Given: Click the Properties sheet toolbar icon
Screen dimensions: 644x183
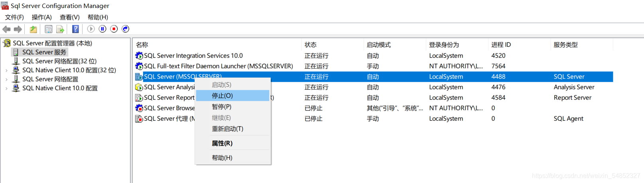Looking at the screenshot, I should [x=49, y=29].
